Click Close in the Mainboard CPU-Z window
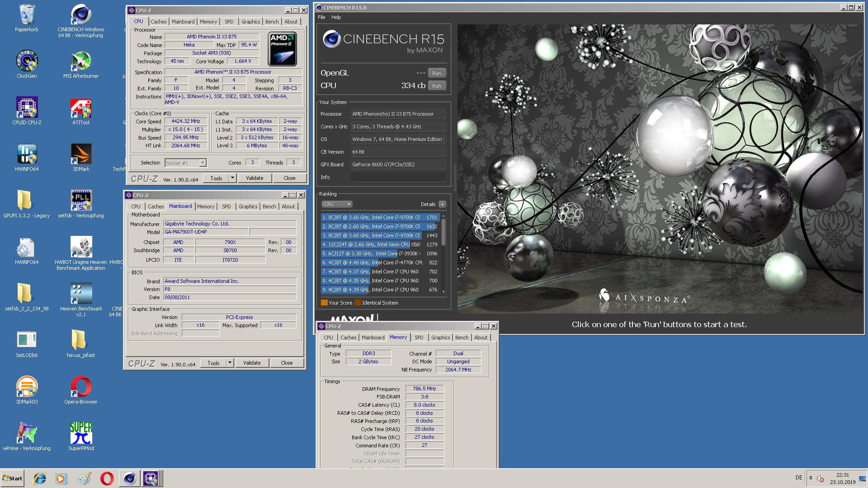 tap(287, 363)
